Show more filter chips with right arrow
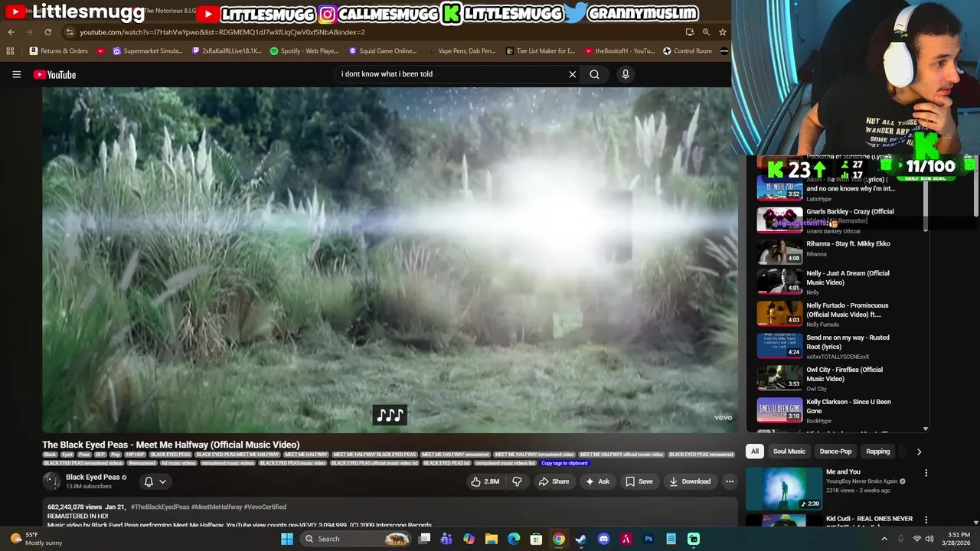This screenshot has width=980, height=551. tap(919, 452)
